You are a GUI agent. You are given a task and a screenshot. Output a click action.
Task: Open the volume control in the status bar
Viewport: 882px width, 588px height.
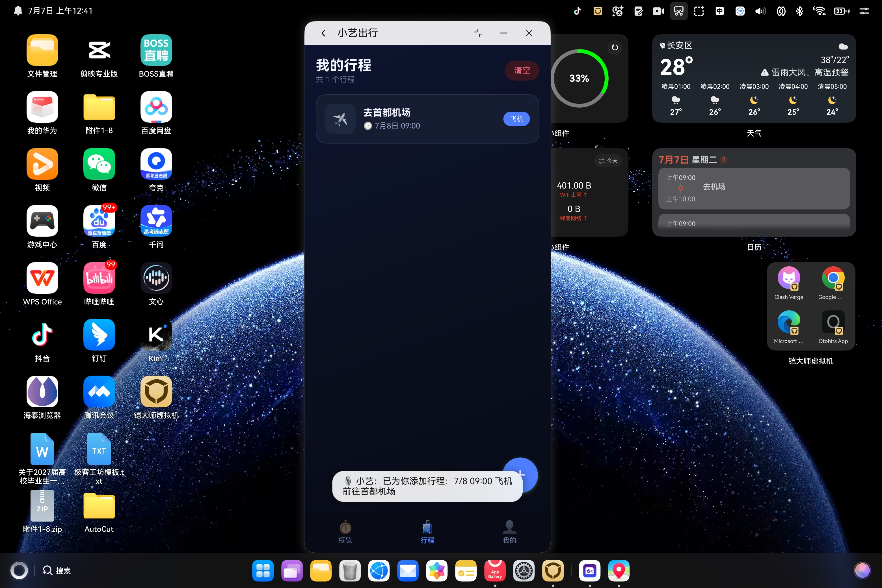(x=760, y=11)
